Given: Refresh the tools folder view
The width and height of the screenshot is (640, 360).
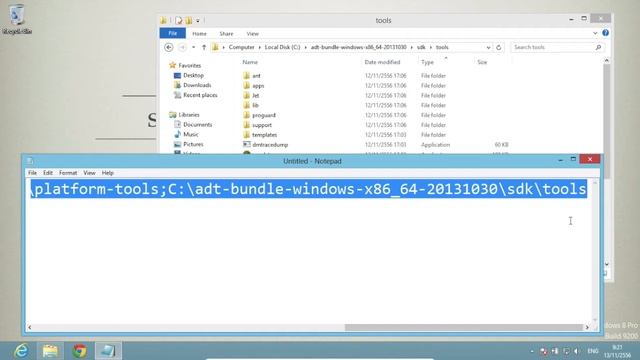Looking at the screenshot, I should point(498,47).
